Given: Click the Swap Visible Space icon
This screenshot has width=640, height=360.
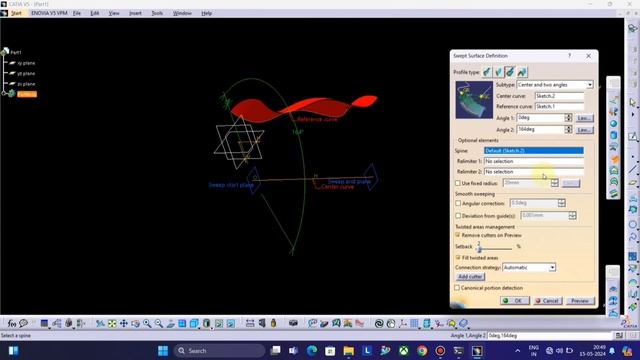Looking at the screenshot, I should pos(231,324).
